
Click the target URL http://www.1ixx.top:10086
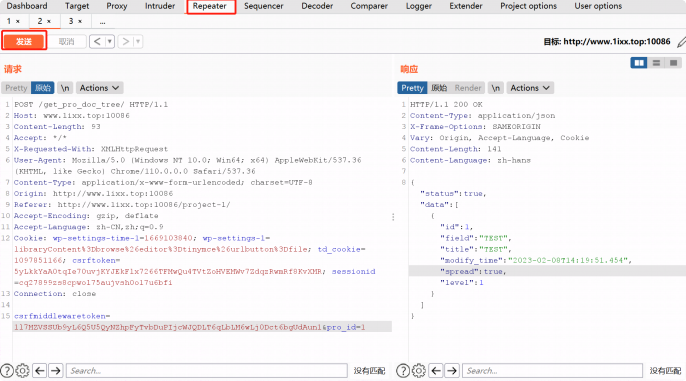[617, 42]
